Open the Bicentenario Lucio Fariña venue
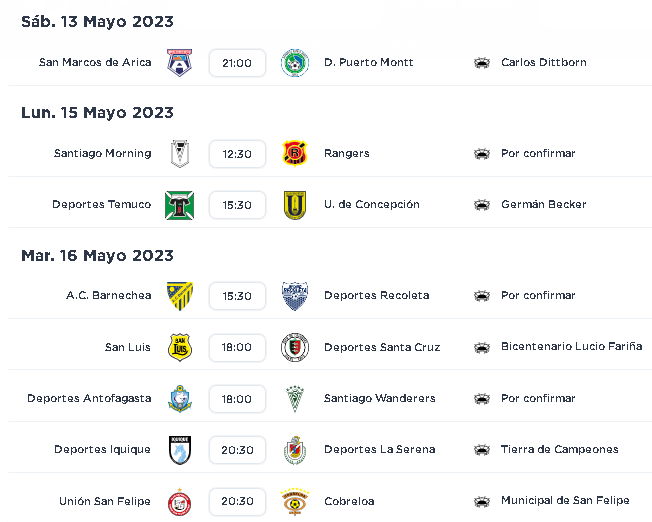 (571, 346)
